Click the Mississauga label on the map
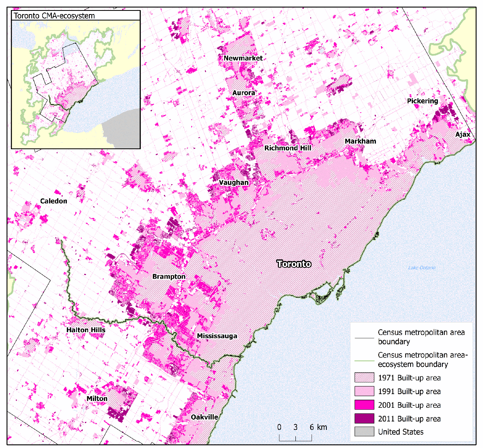 tap(217, 336)
